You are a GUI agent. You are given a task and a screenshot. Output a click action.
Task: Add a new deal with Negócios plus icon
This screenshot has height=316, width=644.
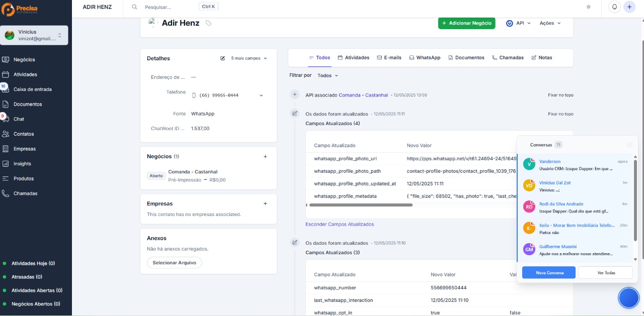click(x=266, y=157)
